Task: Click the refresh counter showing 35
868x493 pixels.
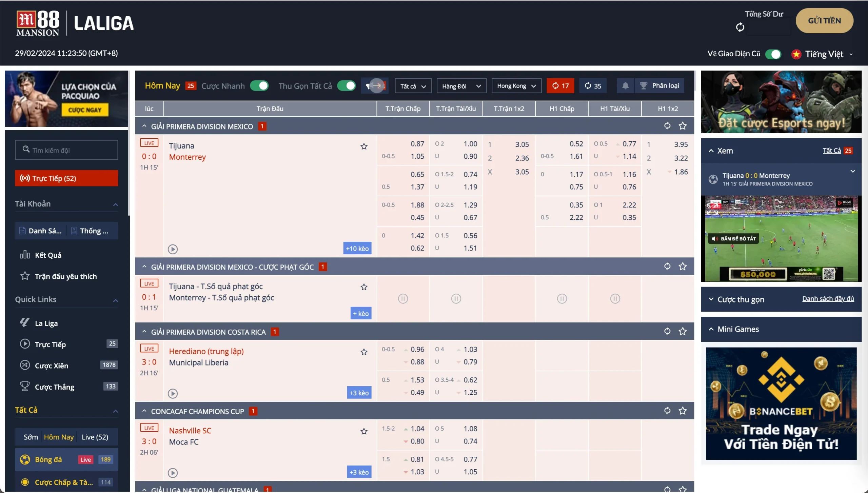Action: (593, 86)
